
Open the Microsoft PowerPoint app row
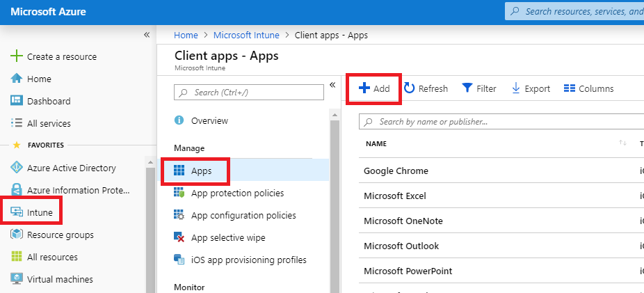(x=501, y=271)
